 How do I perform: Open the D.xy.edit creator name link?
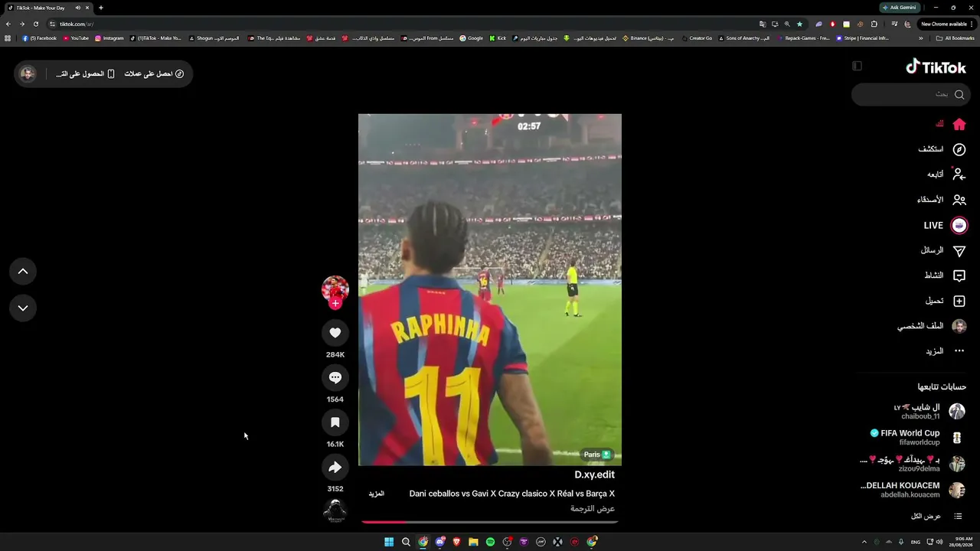tap(595, 475)
